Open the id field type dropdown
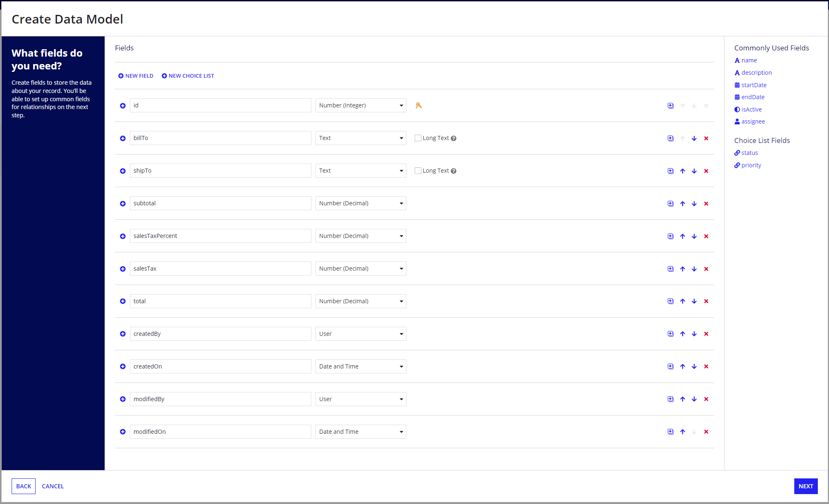Screen dimensions: 829x504 (x=361, y=105)
